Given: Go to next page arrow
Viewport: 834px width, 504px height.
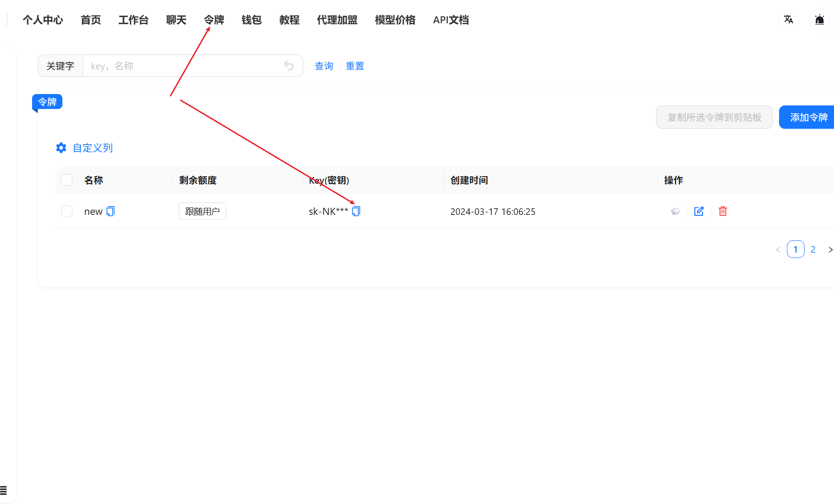Looking at the screenshot, I should click(830, 250).
